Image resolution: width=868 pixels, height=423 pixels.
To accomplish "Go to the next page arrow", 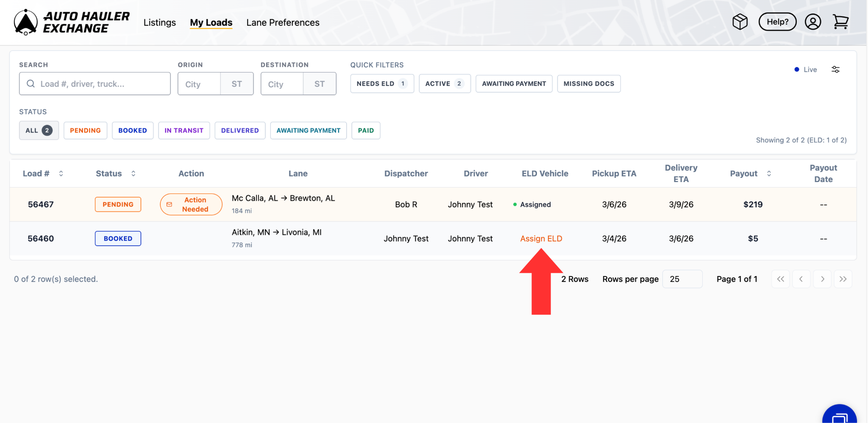I will (x=822, y=279).
